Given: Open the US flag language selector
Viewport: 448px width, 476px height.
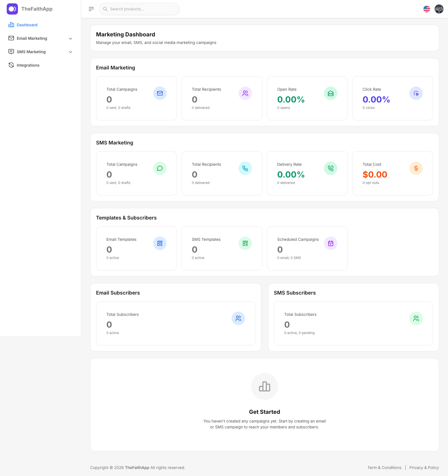Looking at the screenshot, I should [x=427, y=9].
